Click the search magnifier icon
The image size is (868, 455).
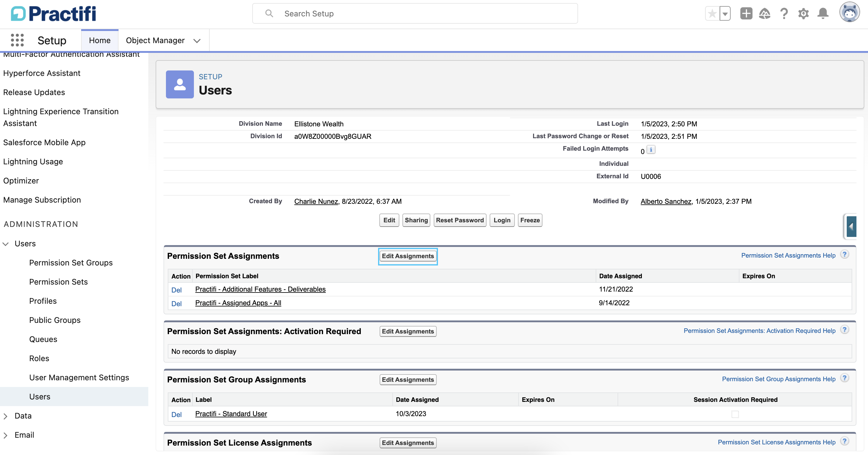click(269, 13)
